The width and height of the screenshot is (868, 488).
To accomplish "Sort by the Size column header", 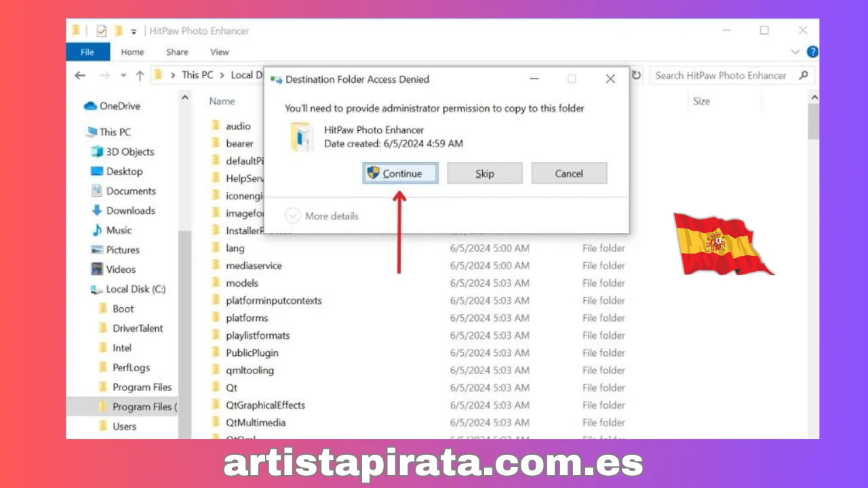I will [701, 101].
